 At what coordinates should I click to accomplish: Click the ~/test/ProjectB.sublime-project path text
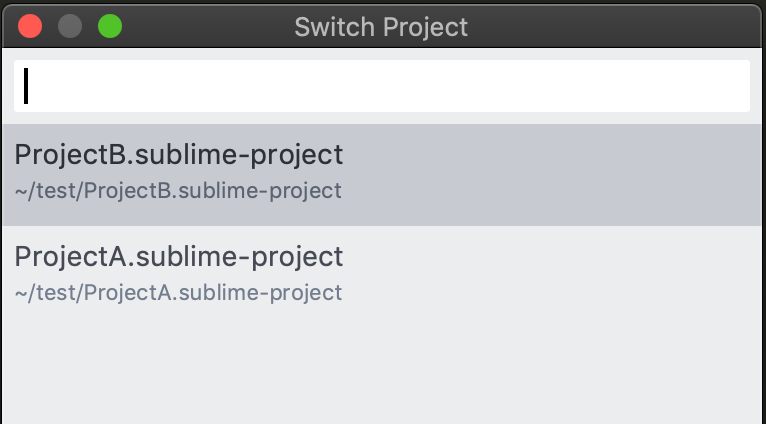coord(178,191)
